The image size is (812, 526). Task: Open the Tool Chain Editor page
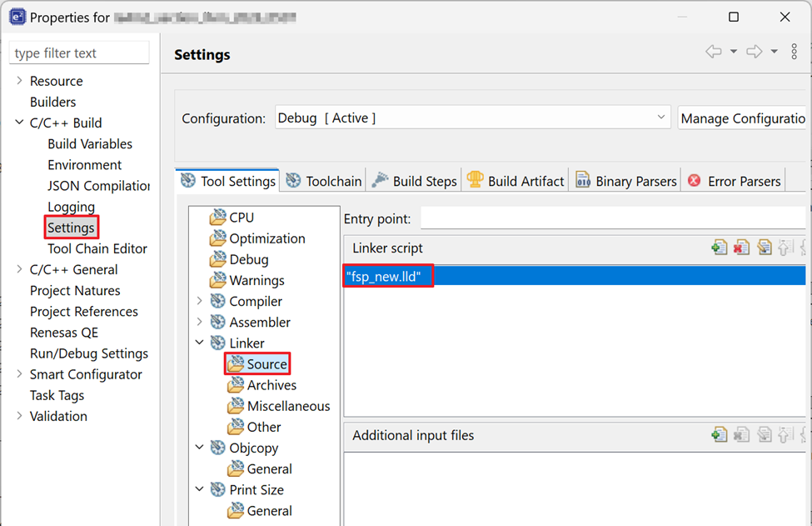click(97, 248)
